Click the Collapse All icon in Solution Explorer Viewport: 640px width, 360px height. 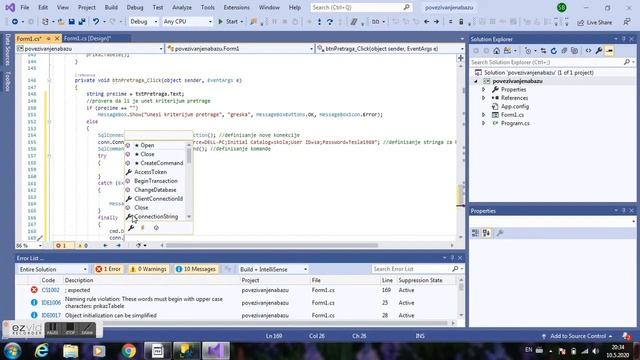click(x=564, y=51)
